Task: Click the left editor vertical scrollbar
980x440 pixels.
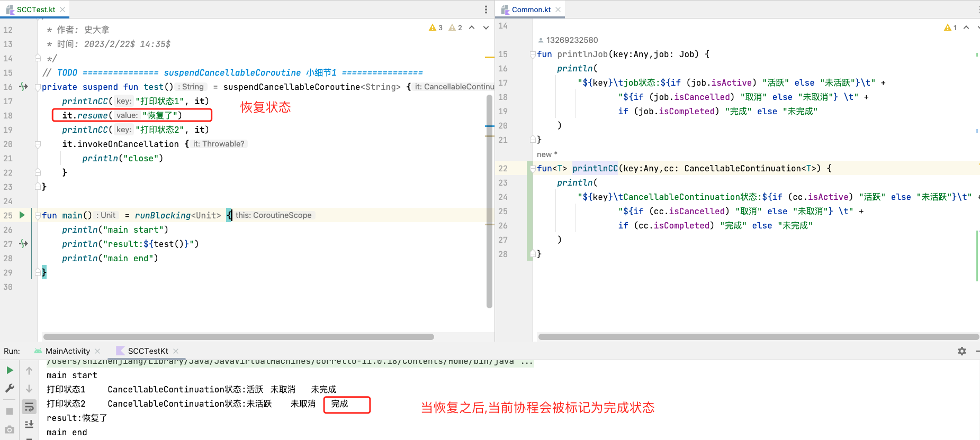Action: click(490, 201)
